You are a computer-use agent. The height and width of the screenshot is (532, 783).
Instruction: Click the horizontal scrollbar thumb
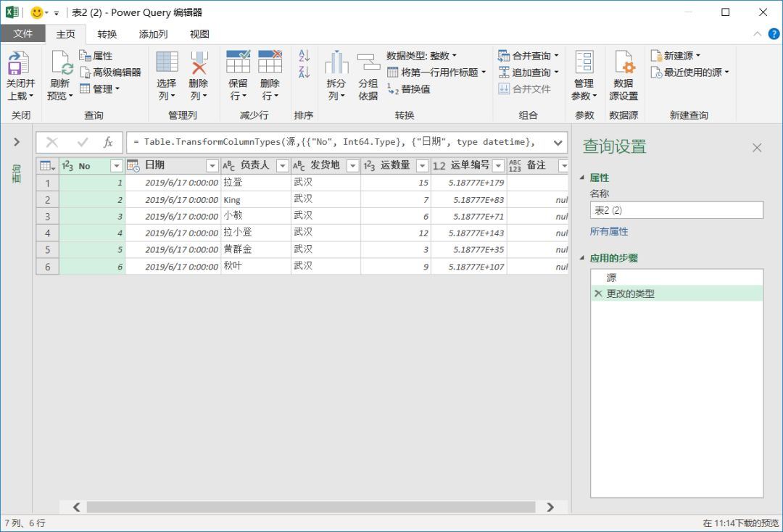tap(310, 507)
